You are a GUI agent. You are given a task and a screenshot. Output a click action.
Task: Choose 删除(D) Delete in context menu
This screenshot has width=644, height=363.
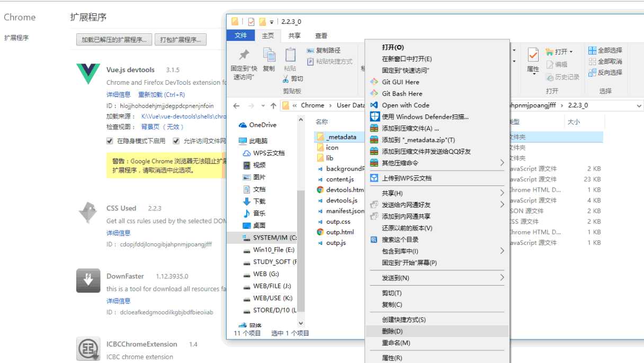pyautogui.click(x=437, y=331)
